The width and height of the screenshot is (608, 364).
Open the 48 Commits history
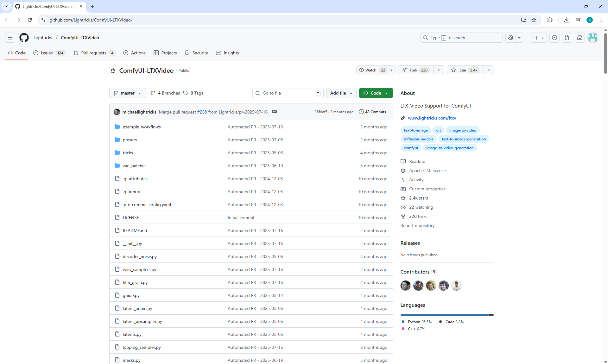point(372,112)
